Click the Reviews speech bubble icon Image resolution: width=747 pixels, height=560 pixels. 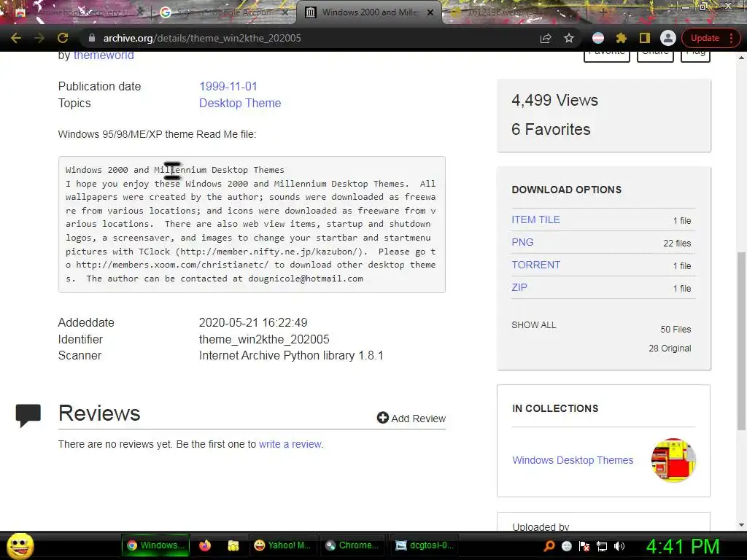(x=28, y=415)
